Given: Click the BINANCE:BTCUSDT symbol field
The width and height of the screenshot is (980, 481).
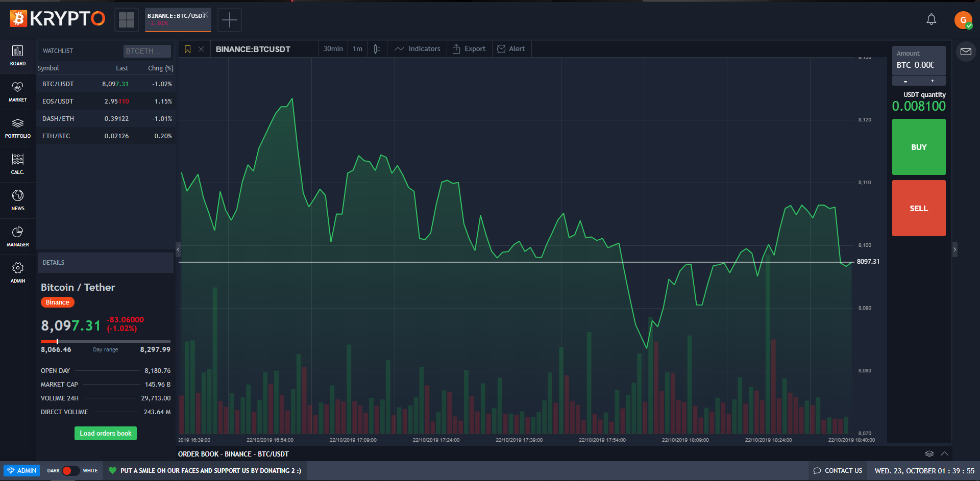Looking at the screenshot, I should [x=264, y=49].
